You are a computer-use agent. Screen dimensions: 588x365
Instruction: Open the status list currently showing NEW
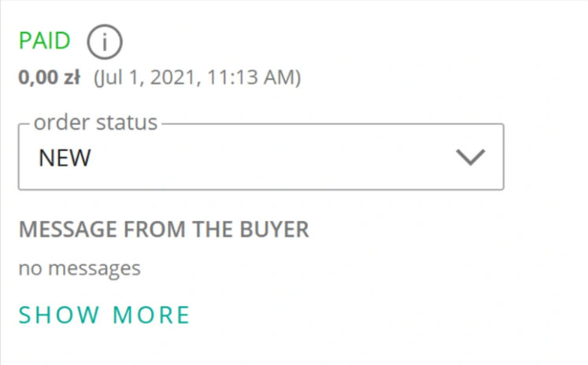click(x=261, y=157)
